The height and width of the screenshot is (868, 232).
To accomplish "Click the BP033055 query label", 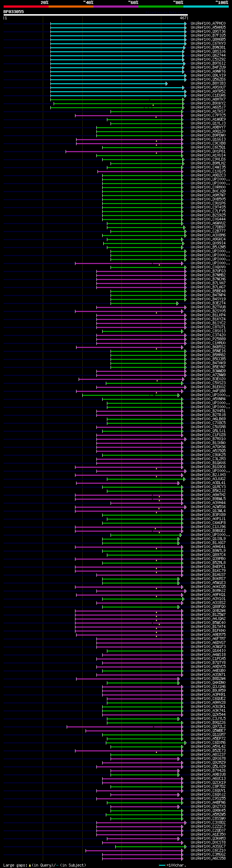I will [14, 12].
